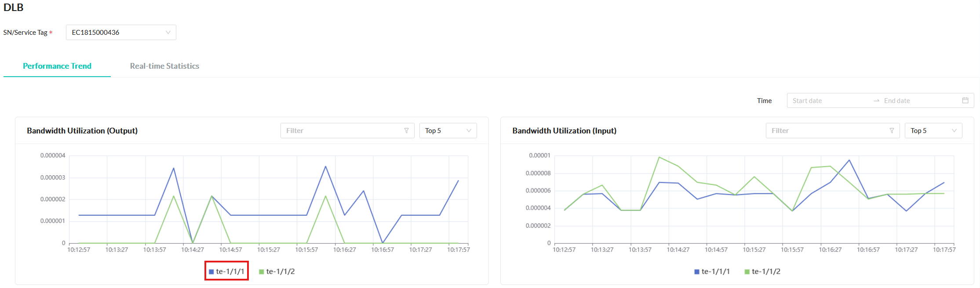Screen dimensions: 980x288
Task: Click filter funnel icon in Input chart
Action: [892, 131]
